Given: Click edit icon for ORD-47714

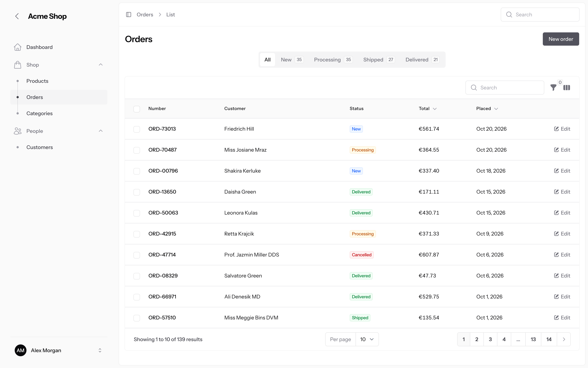Looking at the screenshot, I should coord(556,255).
